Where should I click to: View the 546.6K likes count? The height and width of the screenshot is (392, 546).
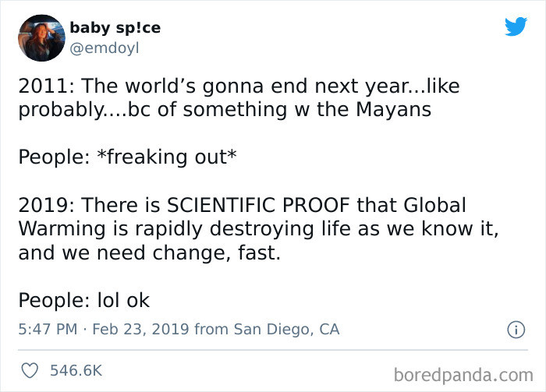tap(76, 370)
